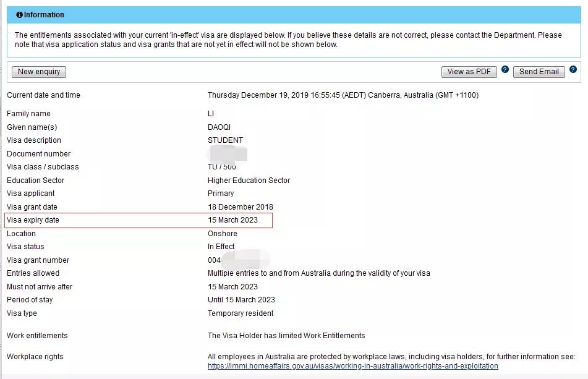Viewport: 588px width, 379px height.
Task: Click the 'Location' label
Action: [x=21, y=234]
